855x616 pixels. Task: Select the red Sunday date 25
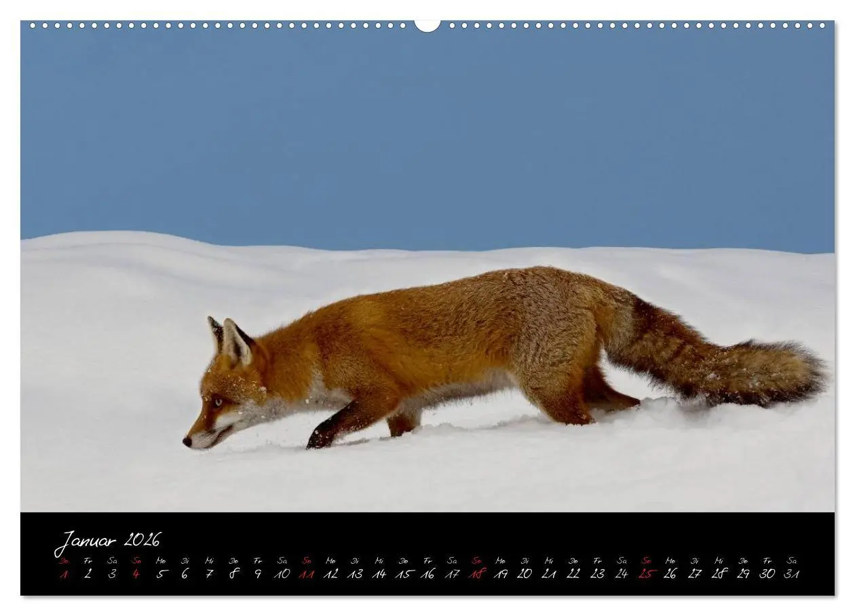[x=646, y=574]
